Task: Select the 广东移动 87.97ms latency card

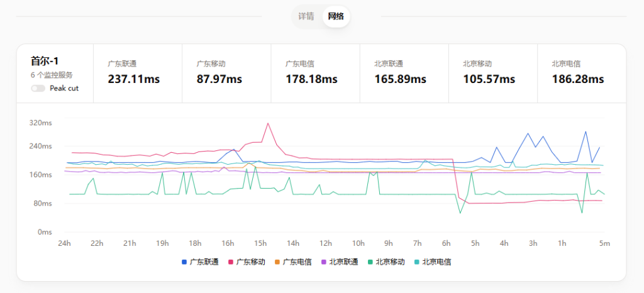Action: (x=226, y=73)
